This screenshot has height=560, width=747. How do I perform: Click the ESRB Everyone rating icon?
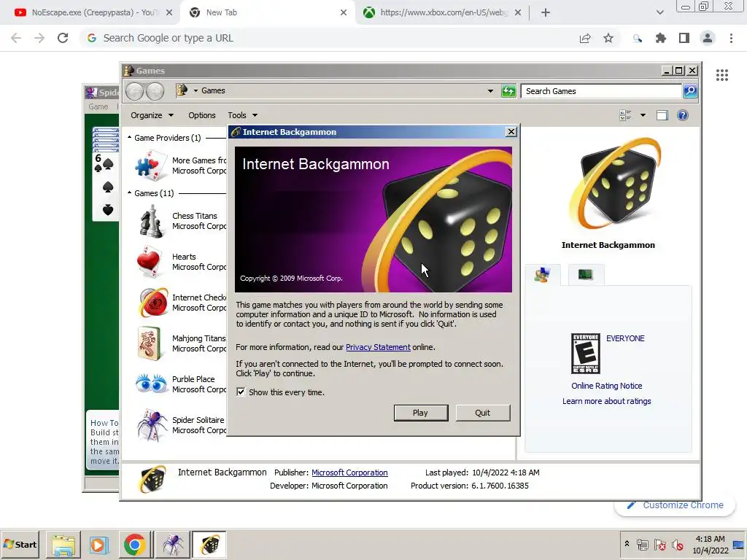tap(586, 354)
